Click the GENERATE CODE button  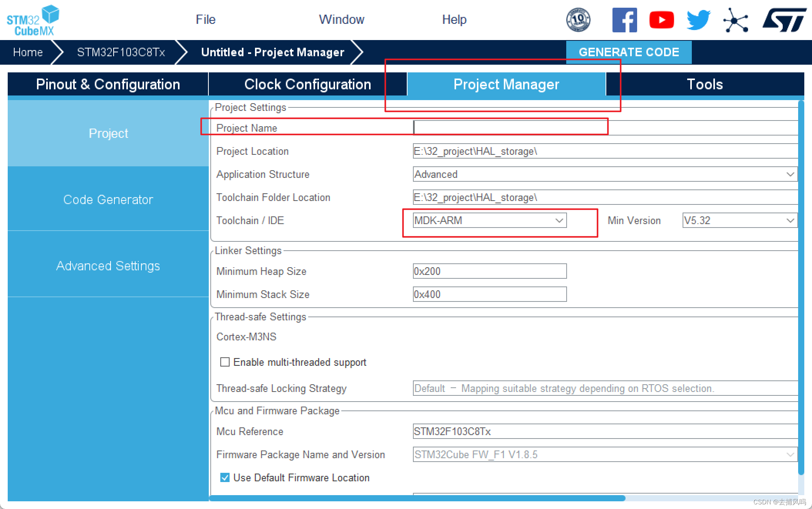pos(629,52)
